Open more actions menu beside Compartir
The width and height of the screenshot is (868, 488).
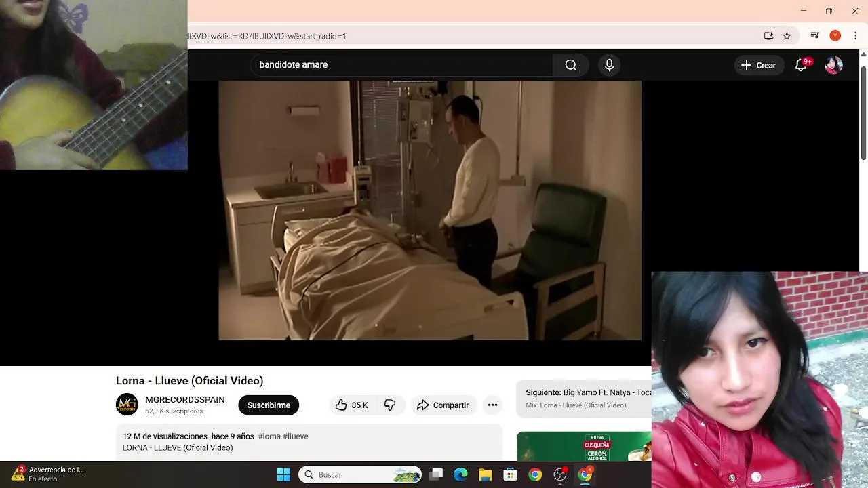point(493,405)
